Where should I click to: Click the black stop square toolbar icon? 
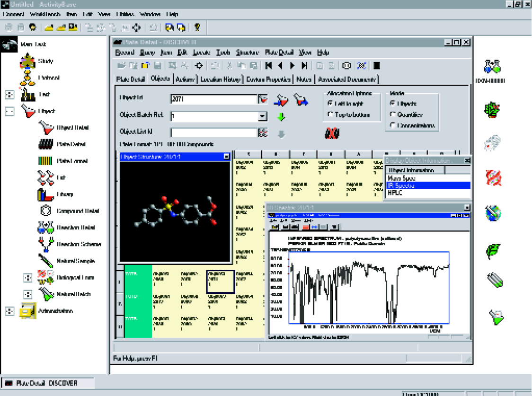[x=377, y=65]
